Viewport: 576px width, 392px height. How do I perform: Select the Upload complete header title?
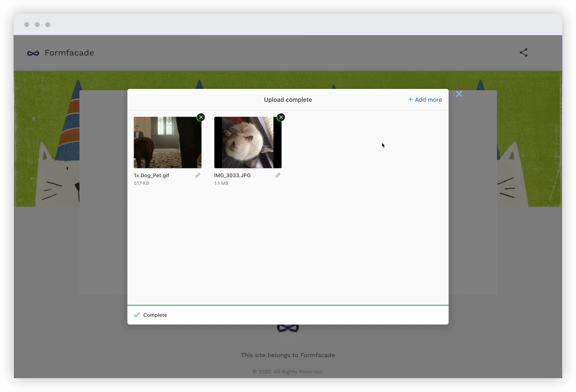288,100
